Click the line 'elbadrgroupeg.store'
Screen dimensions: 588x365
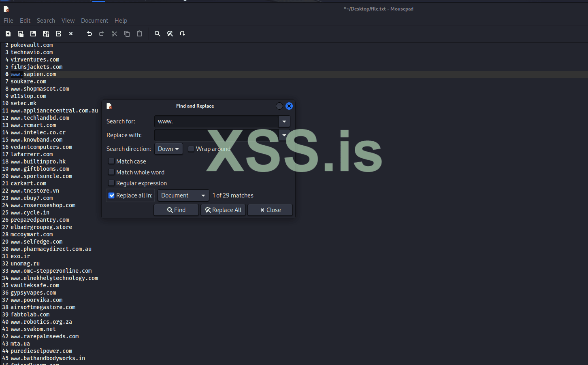(41, 227)
